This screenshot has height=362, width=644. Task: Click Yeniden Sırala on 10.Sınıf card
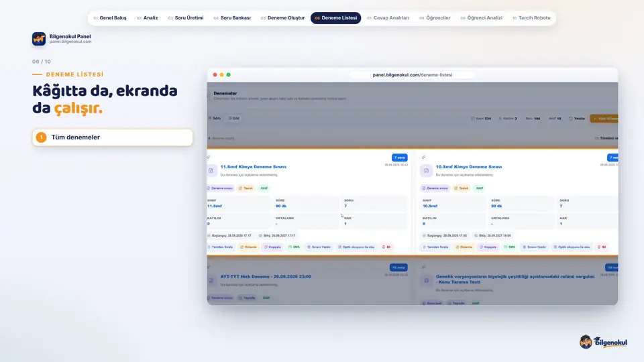435,247
